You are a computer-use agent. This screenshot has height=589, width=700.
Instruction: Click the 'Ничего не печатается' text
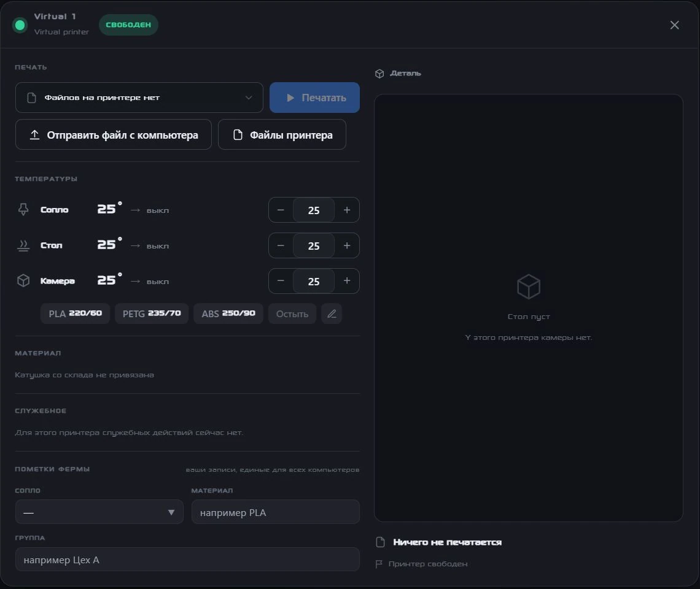click(x=447, y=542)
